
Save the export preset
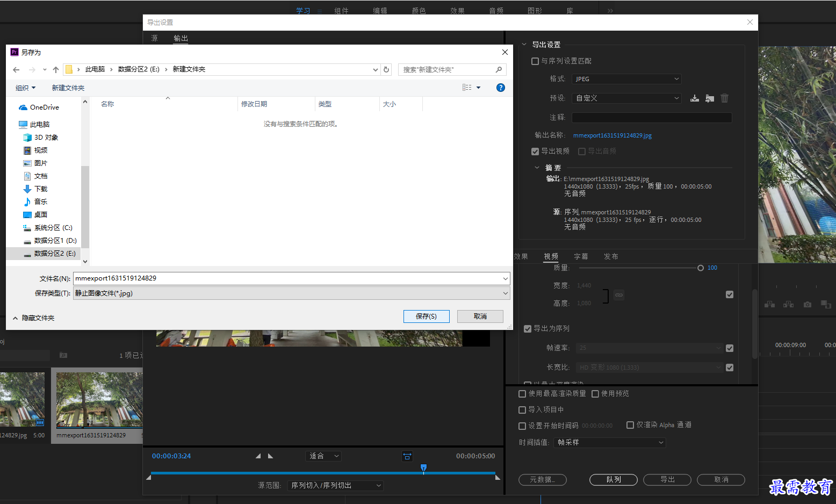pos(695,98)
